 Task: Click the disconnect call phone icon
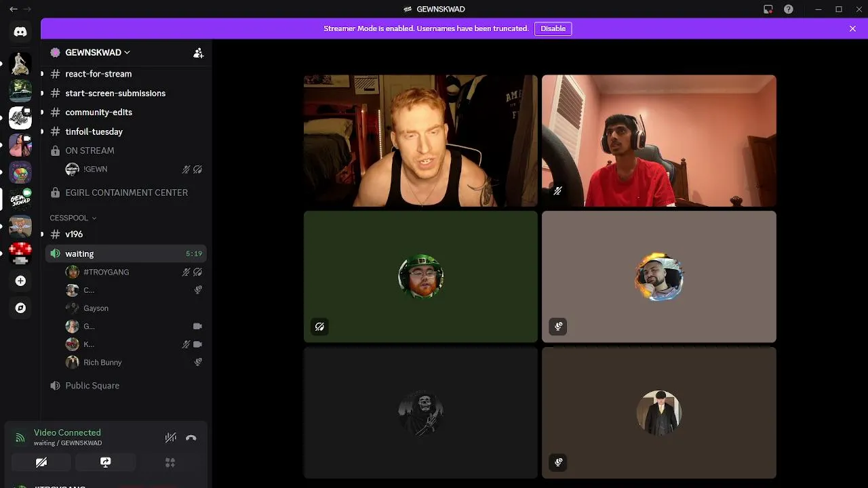pos(191,438)
